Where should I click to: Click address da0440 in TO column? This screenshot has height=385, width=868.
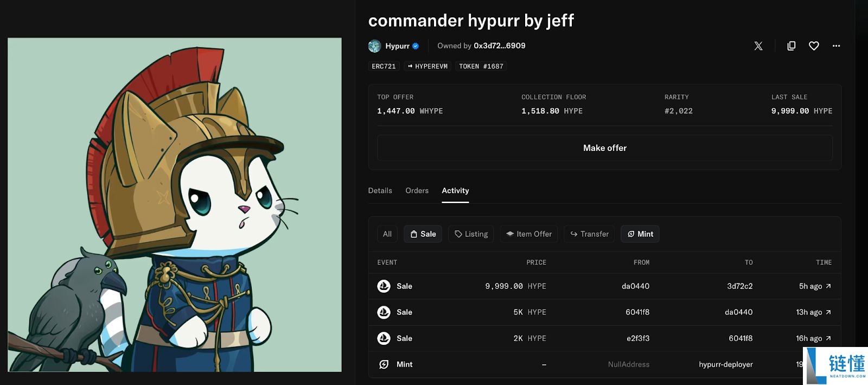pos(738,312)
